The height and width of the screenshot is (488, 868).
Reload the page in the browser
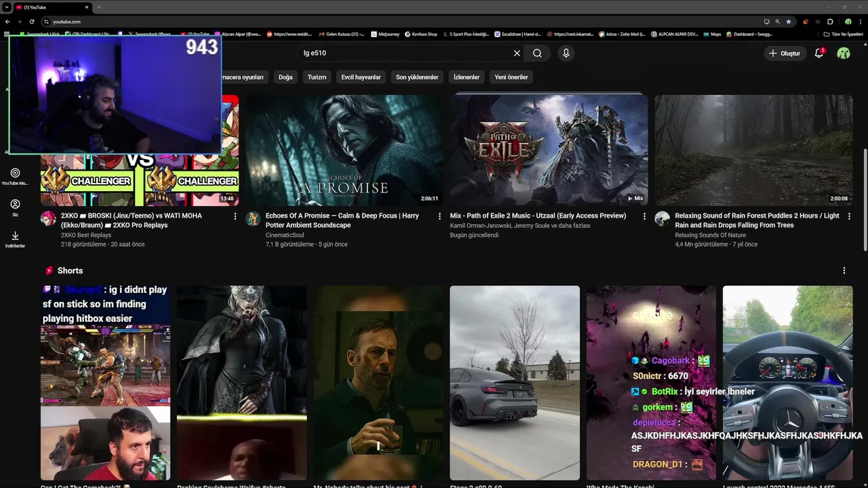click(31, 22)
